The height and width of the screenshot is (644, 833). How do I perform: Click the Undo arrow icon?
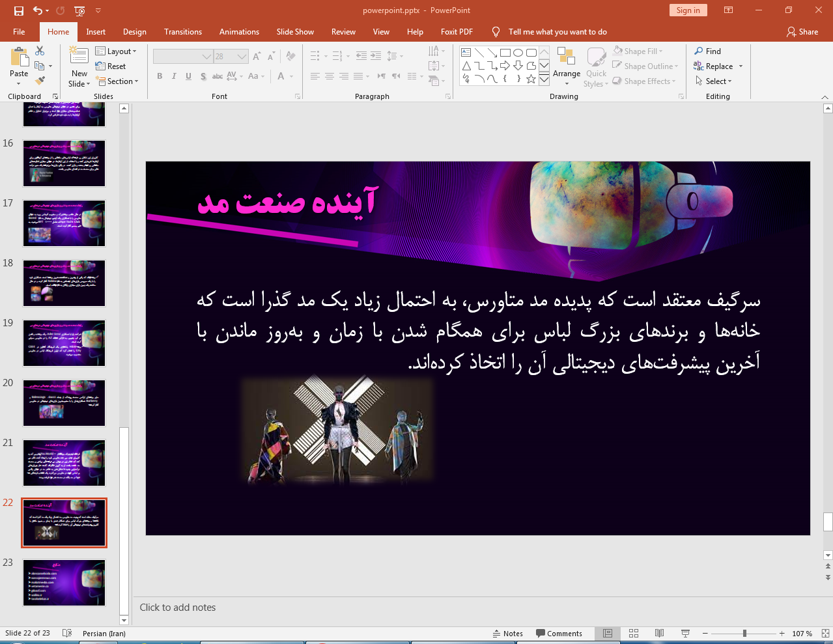[x=38, y=10]
